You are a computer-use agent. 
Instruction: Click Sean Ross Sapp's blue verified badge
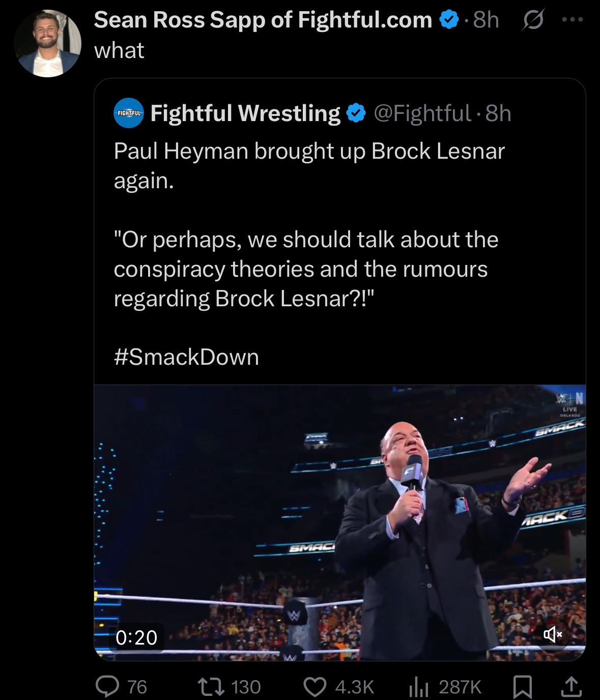[449, 20]
